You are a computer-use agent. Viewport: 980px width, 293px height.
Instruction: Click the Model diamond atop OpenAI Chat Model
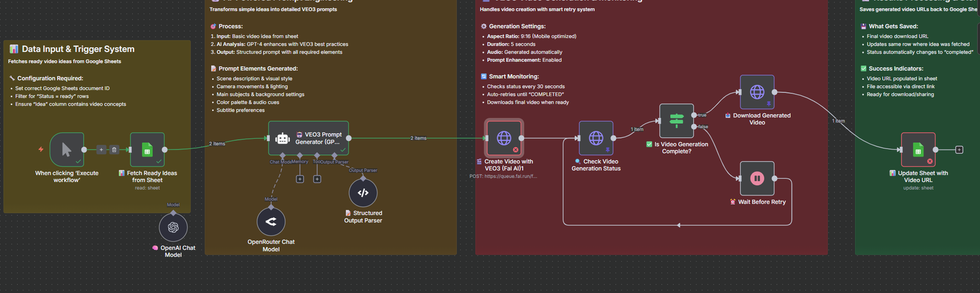pos(173,213)
